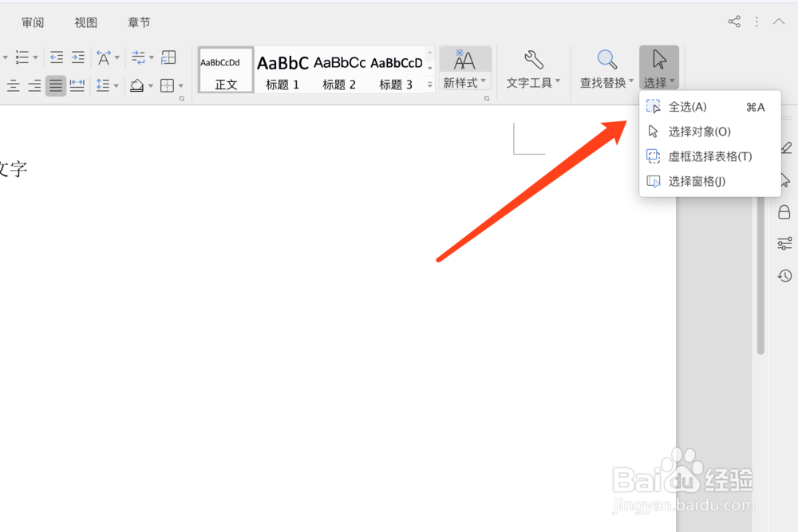The width and height of the screenshot is (798, 532).
Task: Center align the paragraph
Action: (14, 85)
